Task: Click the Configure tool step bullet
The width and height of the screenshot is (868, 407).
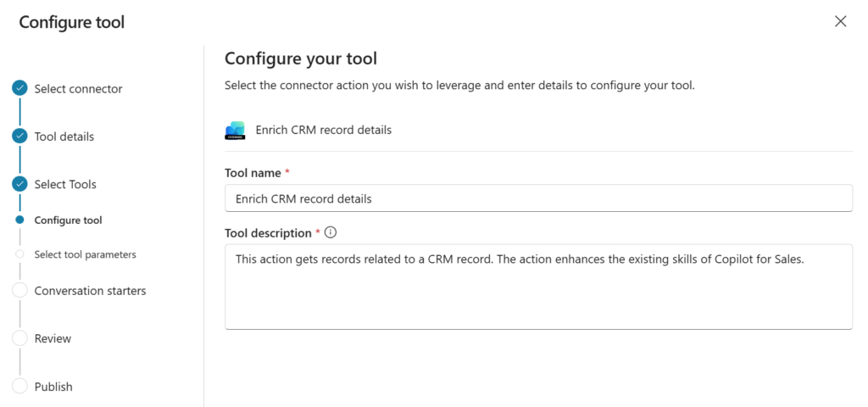Action: point(19,220)
